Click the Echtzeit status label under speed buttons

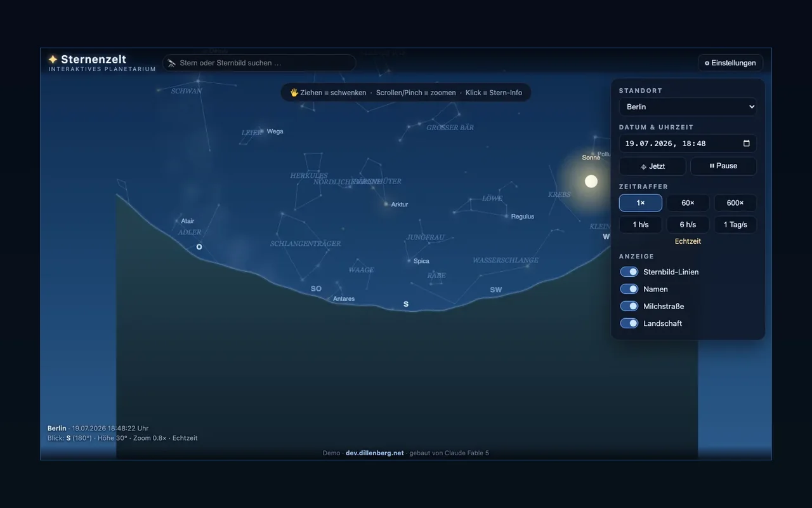pos(688,241)
